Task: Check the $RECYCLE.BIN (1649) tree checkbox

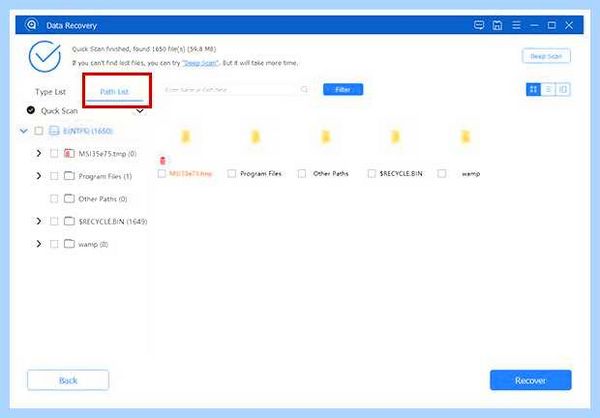Action: [54, 221]
